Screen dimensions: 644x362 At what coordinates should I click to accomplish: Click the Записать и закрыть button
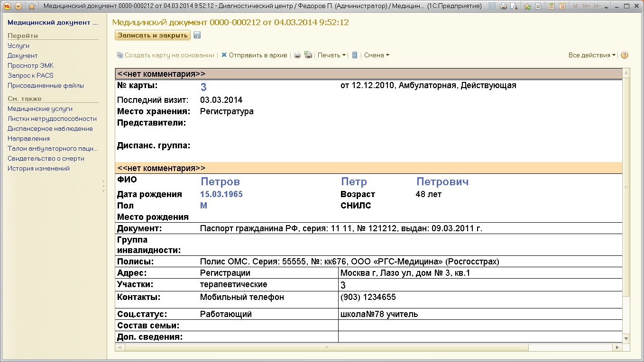click(152, 35)
